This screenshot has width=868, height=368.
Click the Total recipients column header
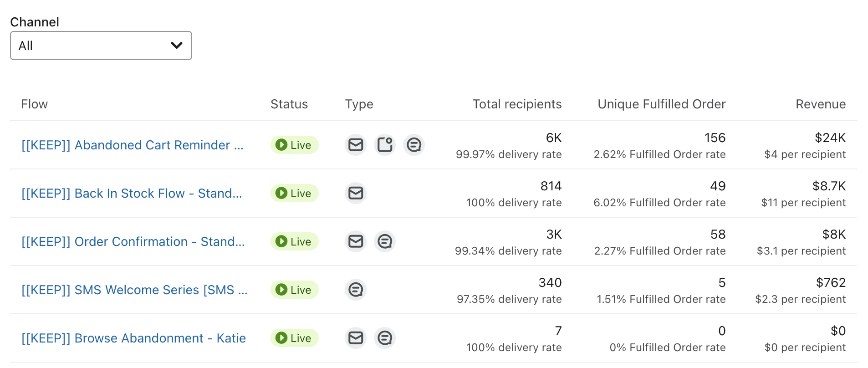517,104
